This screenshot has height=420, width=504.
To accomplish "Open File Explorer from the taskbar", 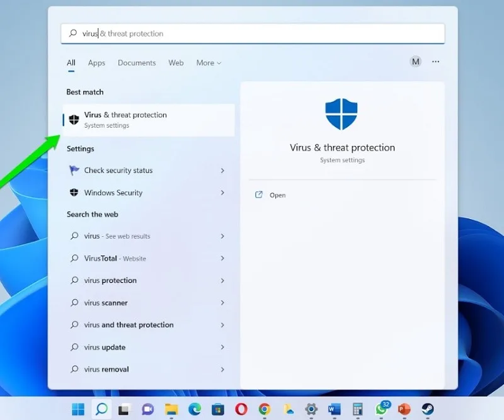I will click(171, 409).
